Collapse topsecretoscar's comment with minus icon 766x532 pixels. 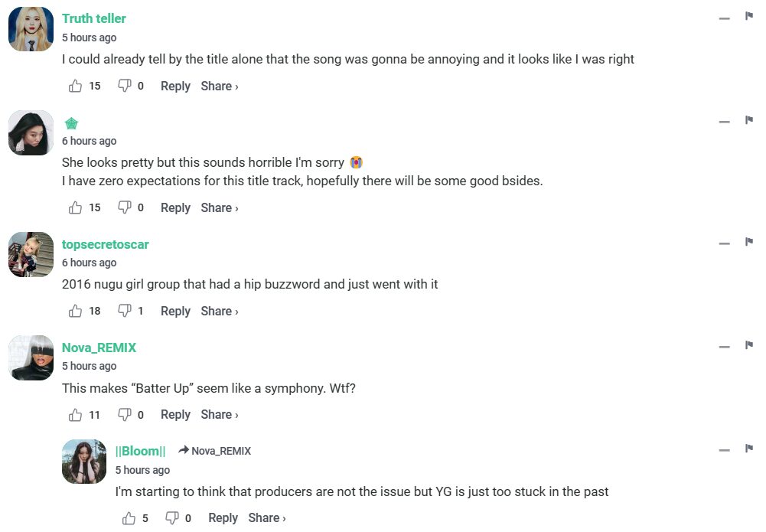[x=724, y=243]
